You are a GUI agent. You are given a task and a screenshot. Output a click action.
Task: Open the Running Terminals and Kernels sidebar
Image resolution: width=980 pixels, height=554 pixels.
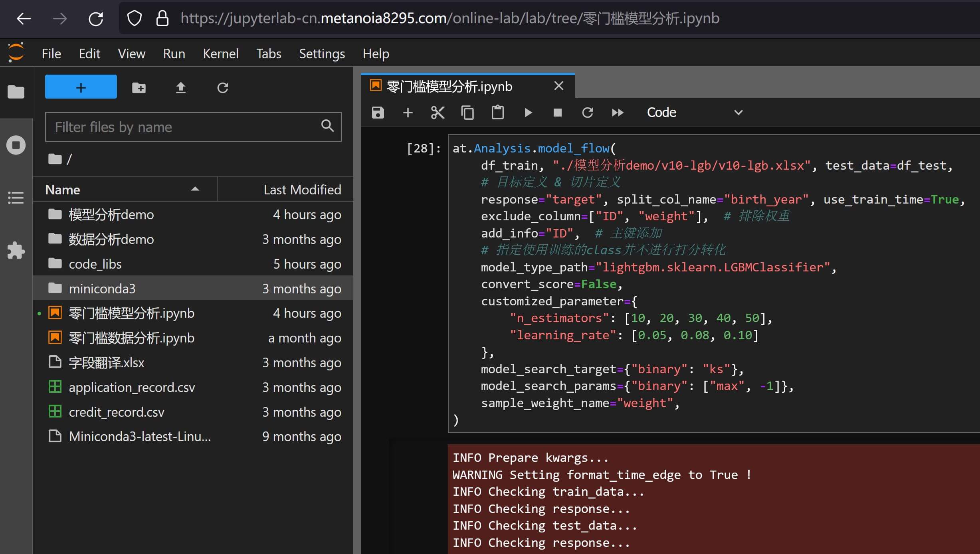coord(16,145)
